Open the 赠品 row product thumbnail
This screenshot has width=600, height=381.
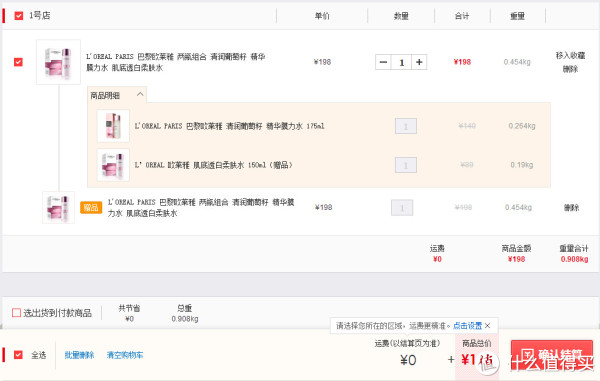pos(59,207)
